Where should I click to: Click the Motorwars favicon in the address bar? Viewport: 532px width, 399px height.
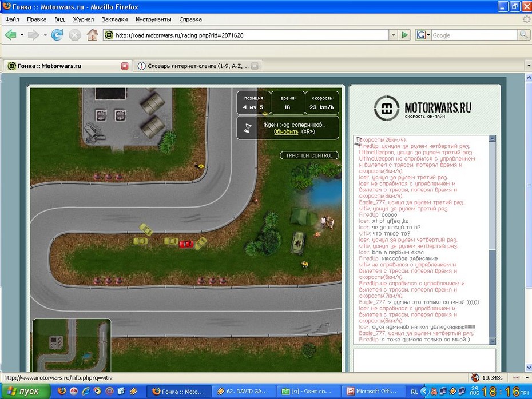pos(109,35)
